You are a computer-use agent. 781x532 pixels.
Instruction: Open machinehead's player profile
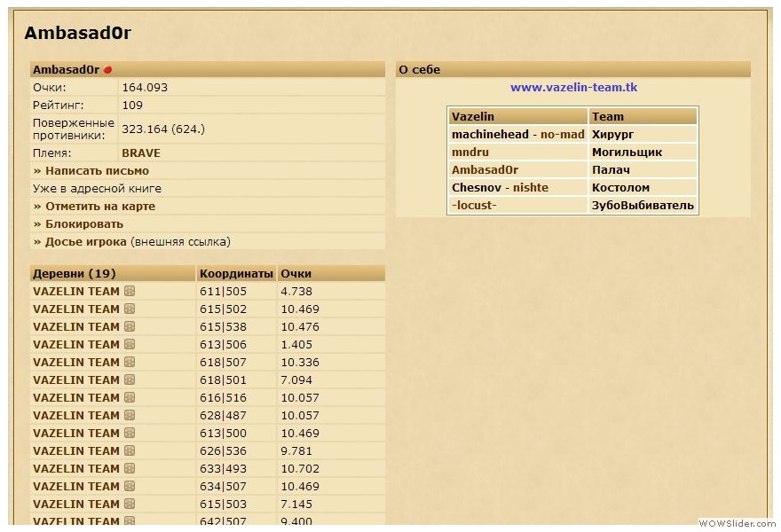pyautogui.click(x=490, y=134)
